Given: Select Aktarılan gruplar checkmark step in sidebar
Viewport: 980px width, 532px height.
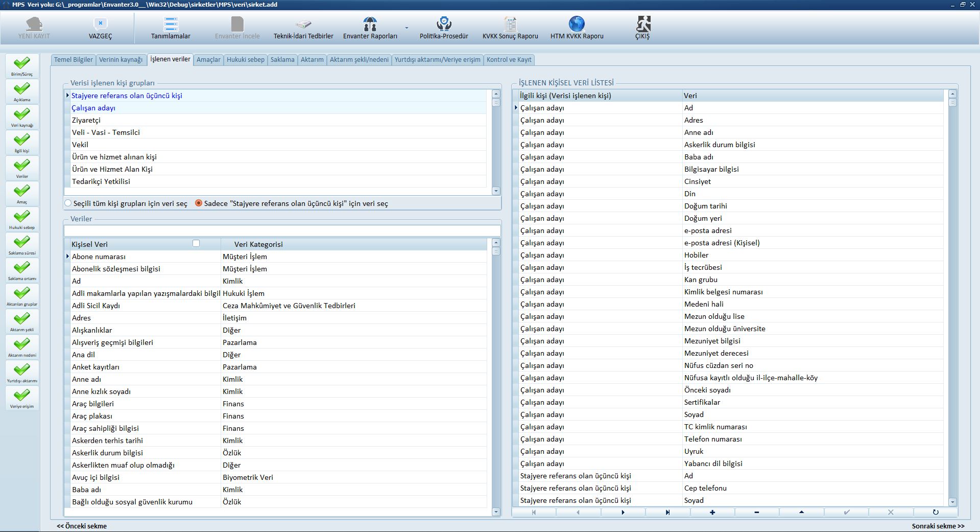Looking at the screenshot, I should 22,296.
